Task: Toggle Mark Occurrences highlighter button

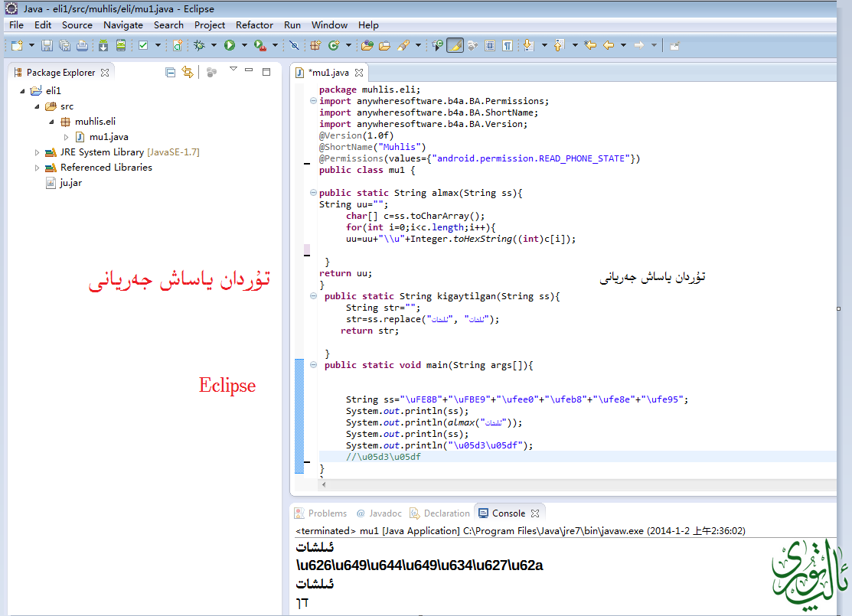Action: click(x=455, y=46)
